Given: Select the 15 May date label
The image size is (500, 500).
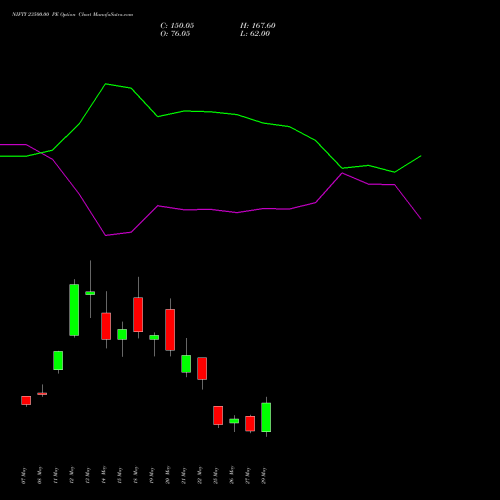Looking at the screenshot, I should pyautogui.click(x=120, y=476).
